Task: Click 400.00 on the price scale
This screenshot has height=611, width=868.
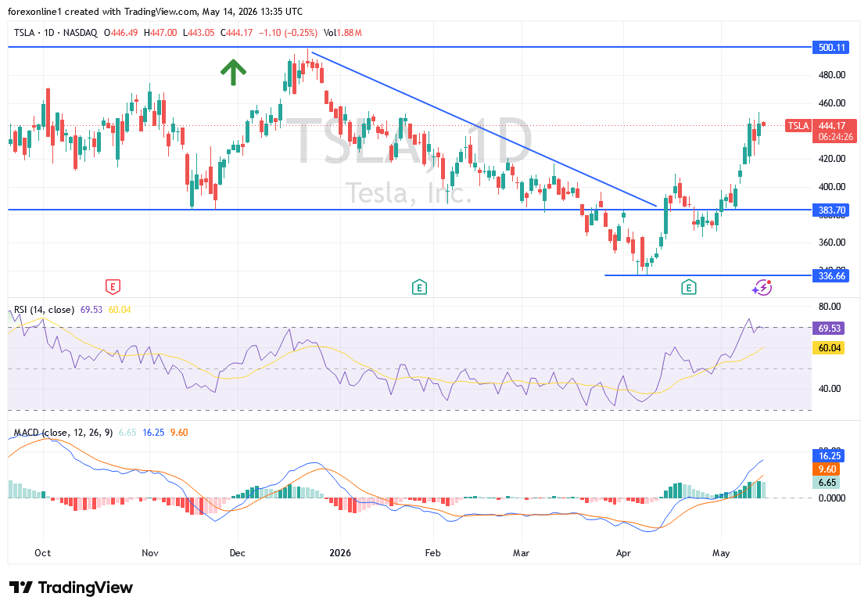Action: (832, 187)
